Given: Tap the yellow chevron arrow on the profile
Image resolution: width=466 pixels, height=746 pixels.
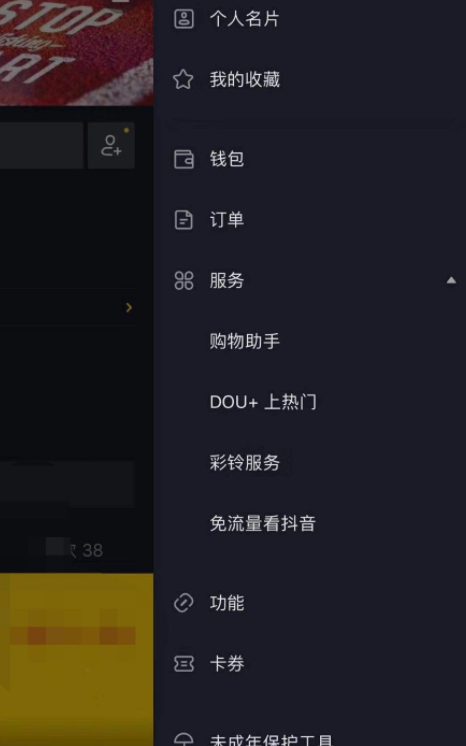Looking at the screenshot, I should [129, 307].
